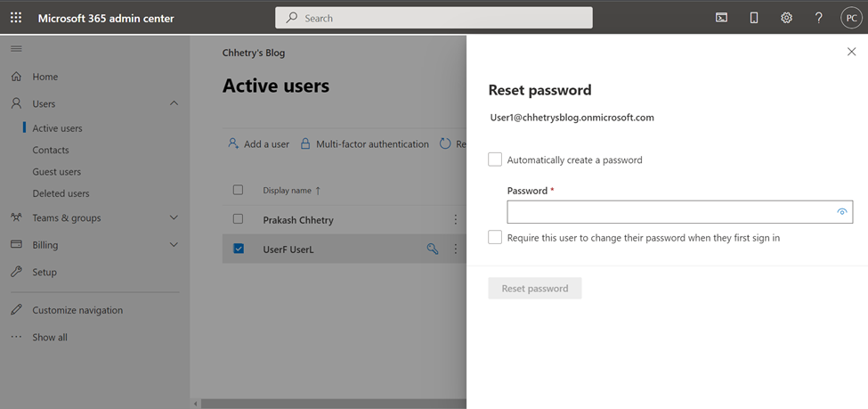Viewport: 868px width, 409px height.
Task: Click the Add a user icon
Action: (x=233, y=143)
